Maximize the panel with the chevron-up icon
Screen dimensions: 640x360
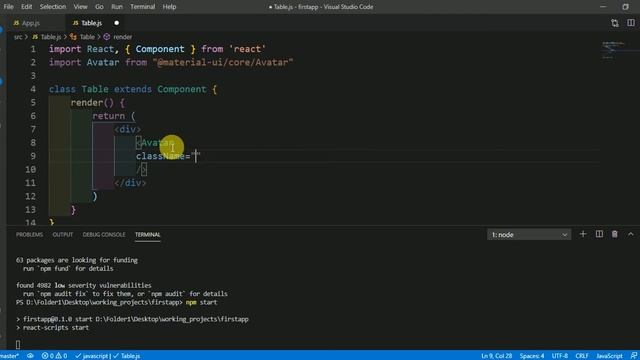(x=631, y=234)
